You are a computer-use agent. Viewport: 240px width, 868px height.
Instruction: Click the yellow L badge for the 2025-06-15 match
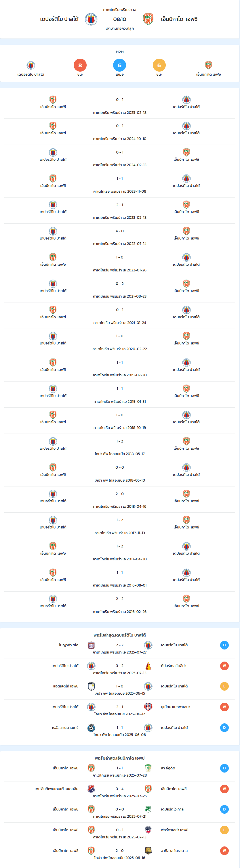pos(224,686)
